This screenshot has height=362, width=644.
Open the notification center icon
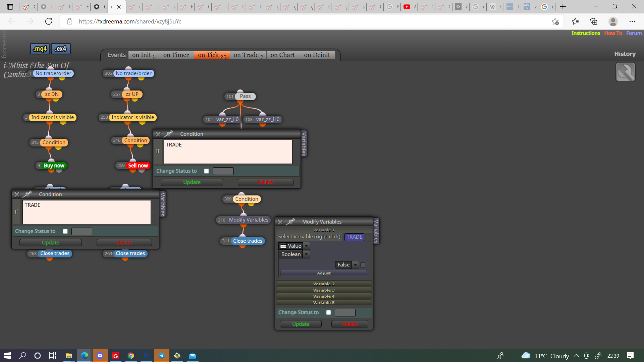click(x=630, y=356)
